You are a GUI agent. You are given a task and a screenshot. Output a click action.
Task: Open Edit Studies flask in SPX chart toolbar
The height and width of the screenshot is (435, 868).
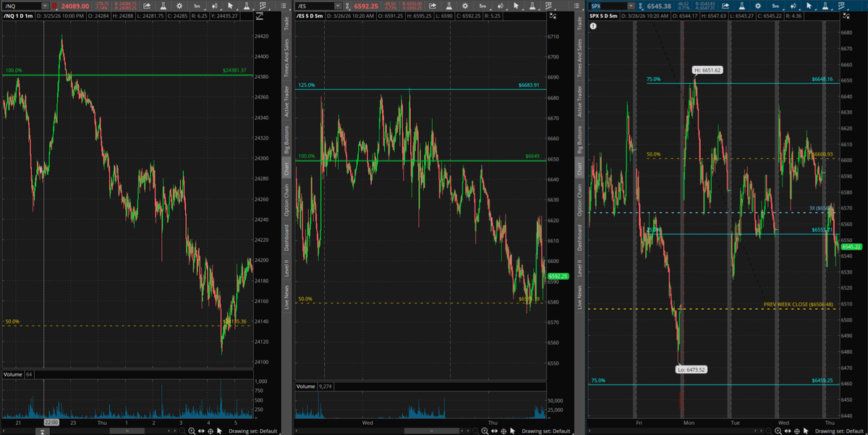[x=742, y=6]
